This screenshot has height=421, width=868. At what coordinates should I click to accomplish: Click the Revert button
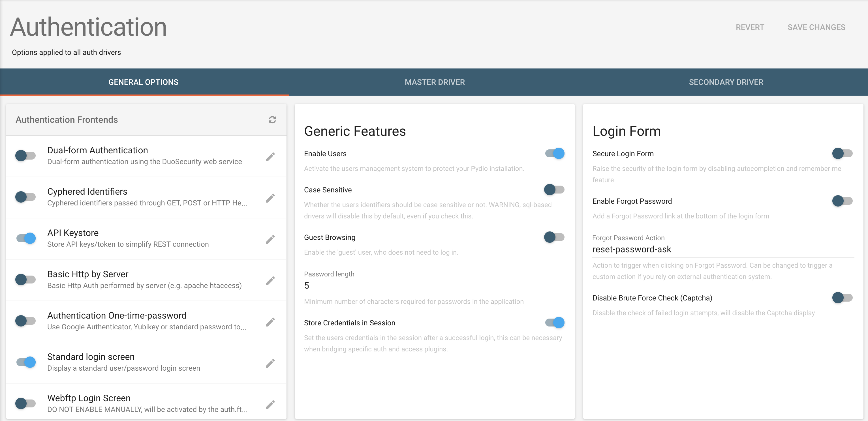click(750, 27)
